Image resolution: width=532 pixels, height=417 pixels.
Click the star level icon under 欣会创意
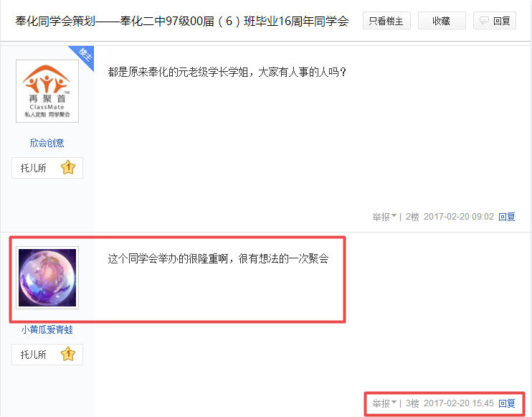(x=68, y=167)
